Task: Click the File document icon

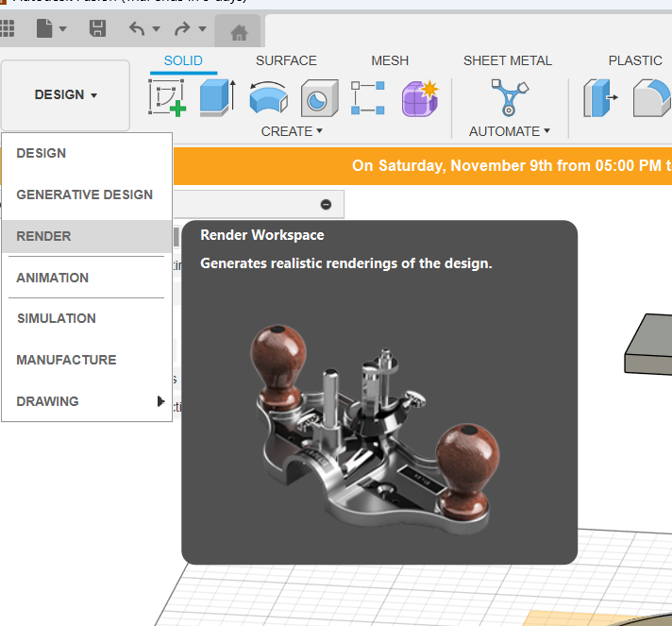Action: pos(44,28)
